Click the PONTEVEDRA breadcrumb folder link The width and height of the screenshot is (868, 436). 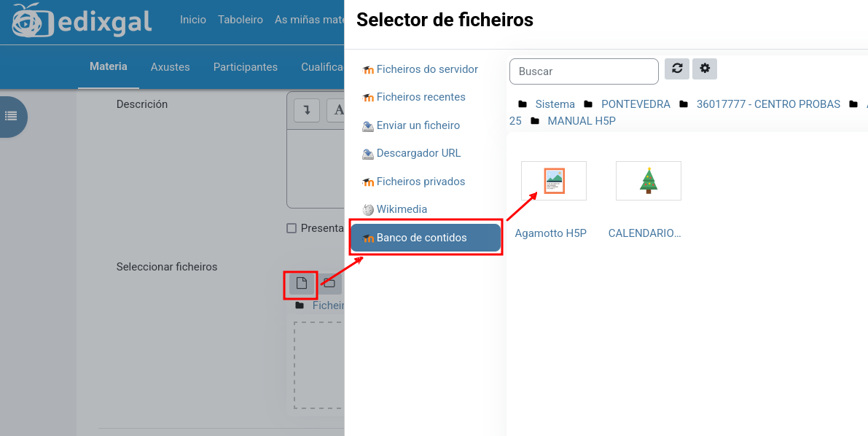pyautogui.click(x=635, y=104)
